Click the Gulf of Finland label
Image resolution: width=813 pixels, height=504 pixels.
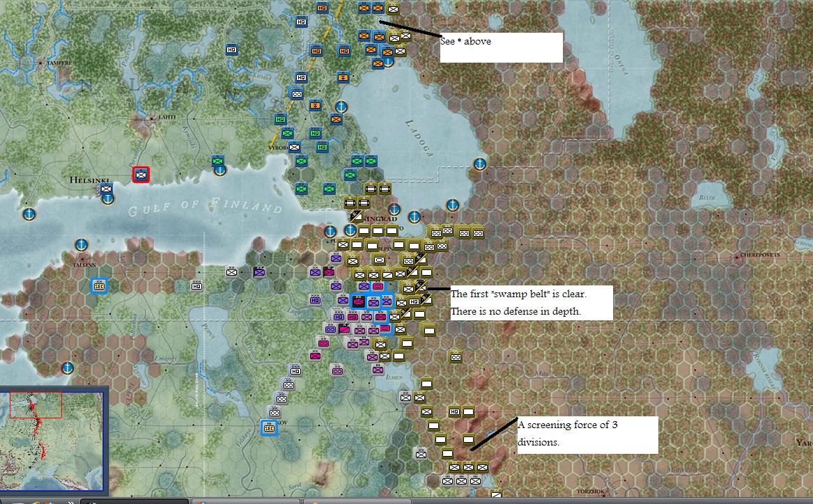point(205,207)
